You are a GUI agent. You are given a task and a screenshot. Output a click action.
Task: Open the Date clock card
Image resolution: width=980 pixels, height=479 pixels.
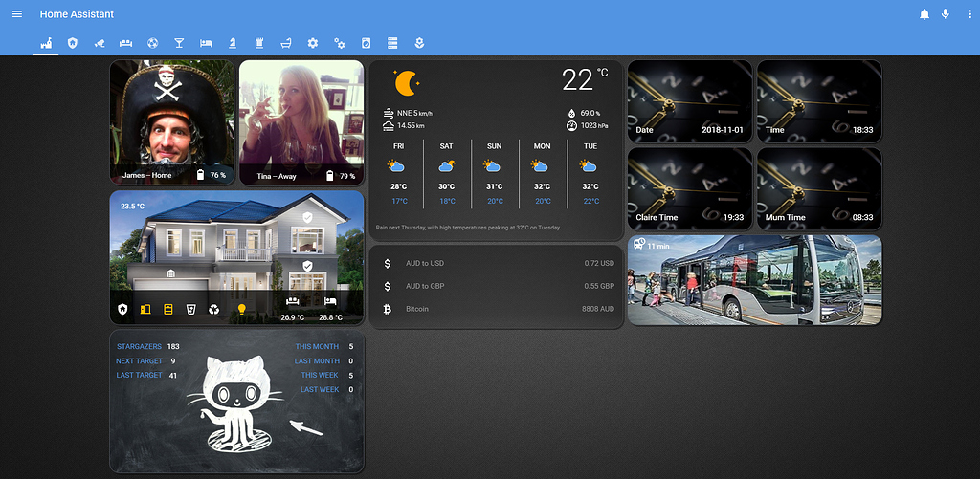pos(689,101)
